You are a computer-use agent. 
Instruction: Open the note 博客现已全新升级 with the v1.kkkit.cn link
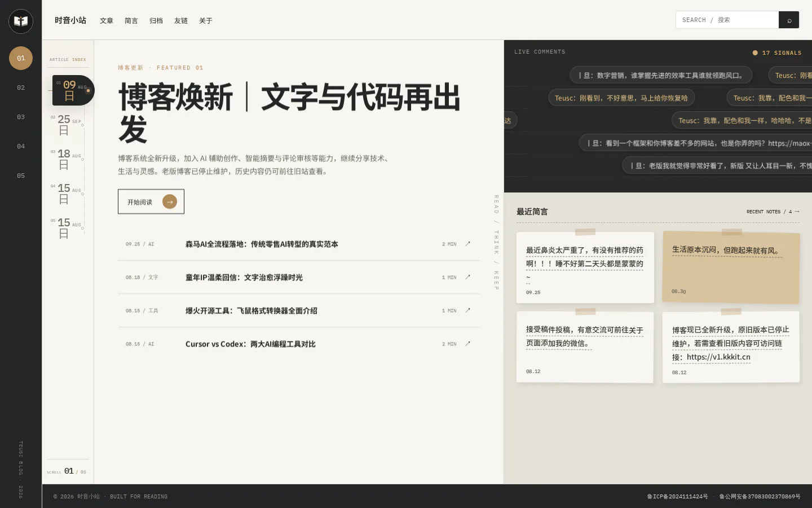tap(731, 347)
